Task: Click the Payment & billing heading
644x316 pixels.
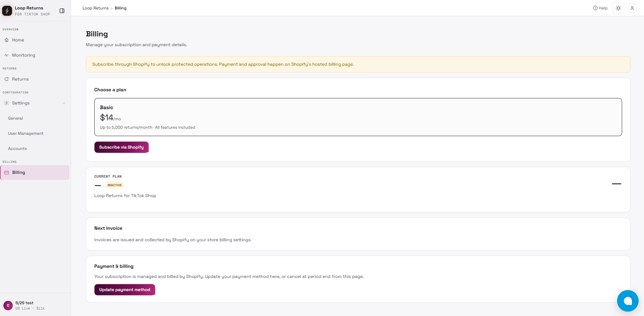Action: (x=114, y=266)
